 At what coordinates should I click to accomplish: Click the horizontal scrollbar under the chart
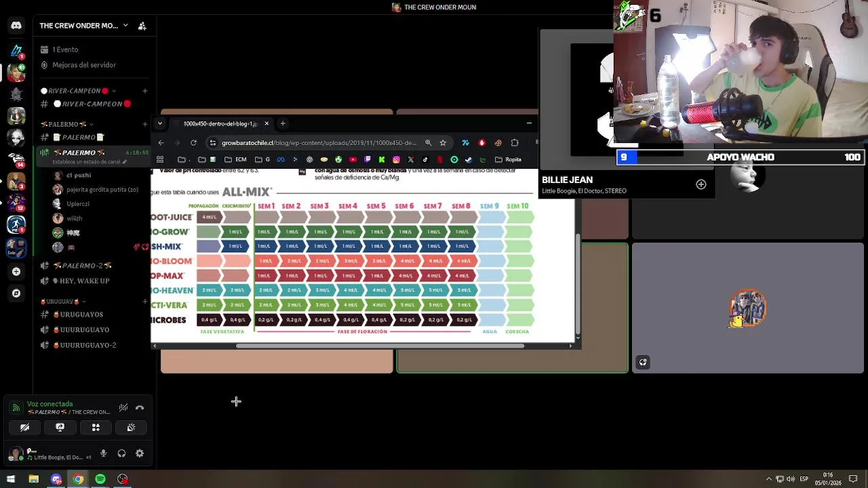(x=380, y=346)
